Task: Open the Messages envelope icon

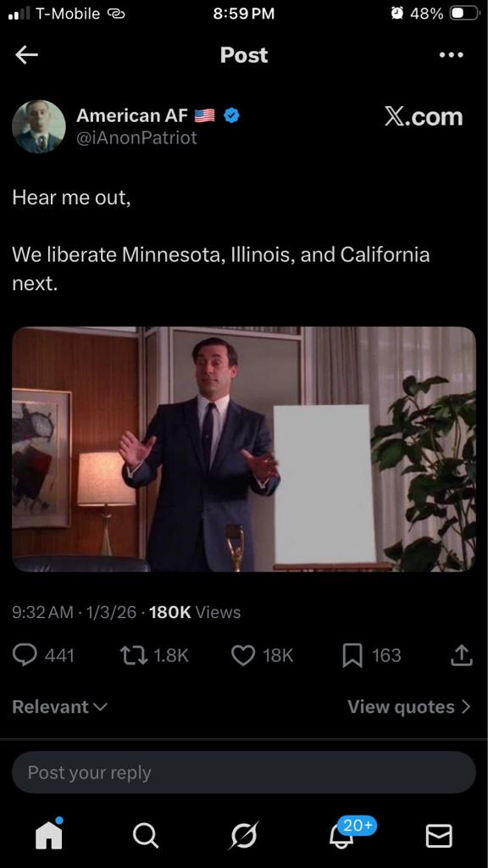Action: 439,836
